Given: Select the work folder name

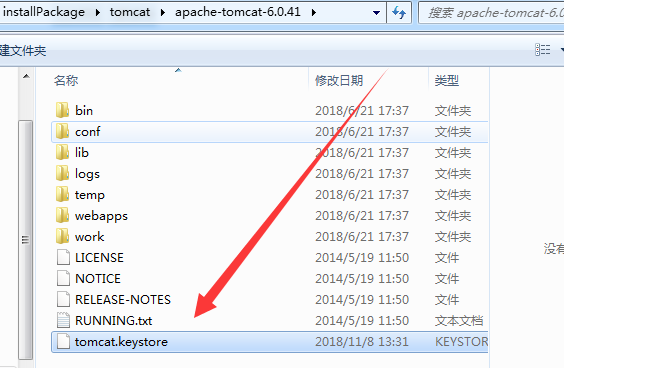Looking at the screenshot, I should click(x=89, y=237).
